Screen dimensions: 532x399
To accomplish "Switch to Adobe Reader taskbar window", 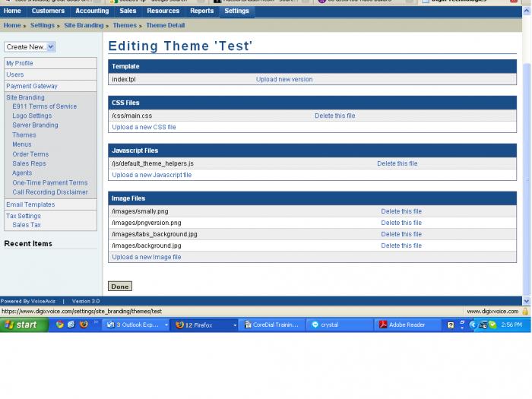I will (407, 325).
